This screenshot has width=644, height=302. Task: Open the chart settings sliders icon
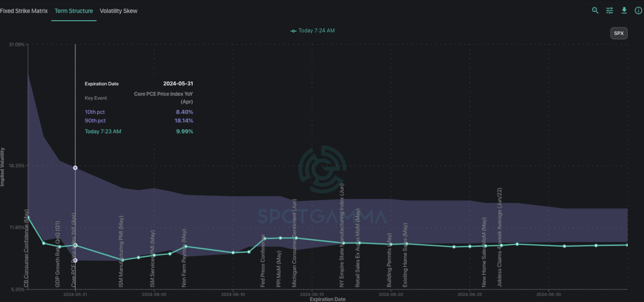(609, 11)
